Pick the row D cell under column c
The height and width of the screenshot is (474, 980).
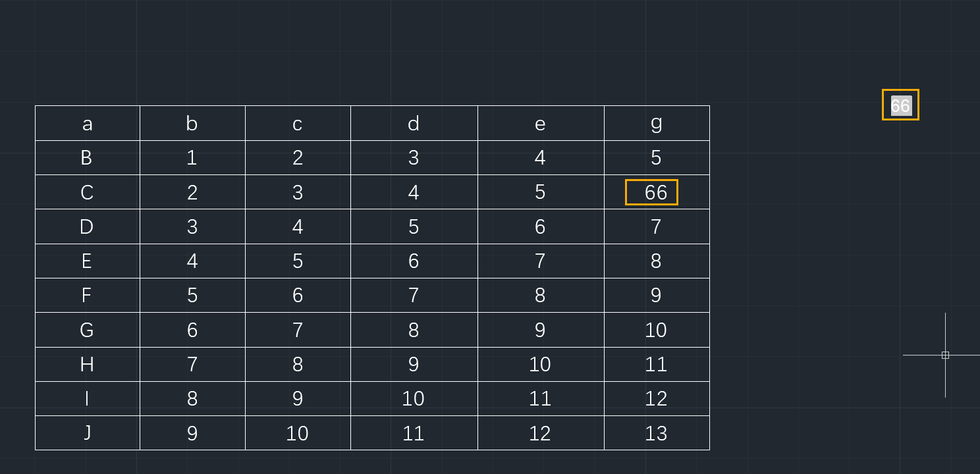(298, 226)
